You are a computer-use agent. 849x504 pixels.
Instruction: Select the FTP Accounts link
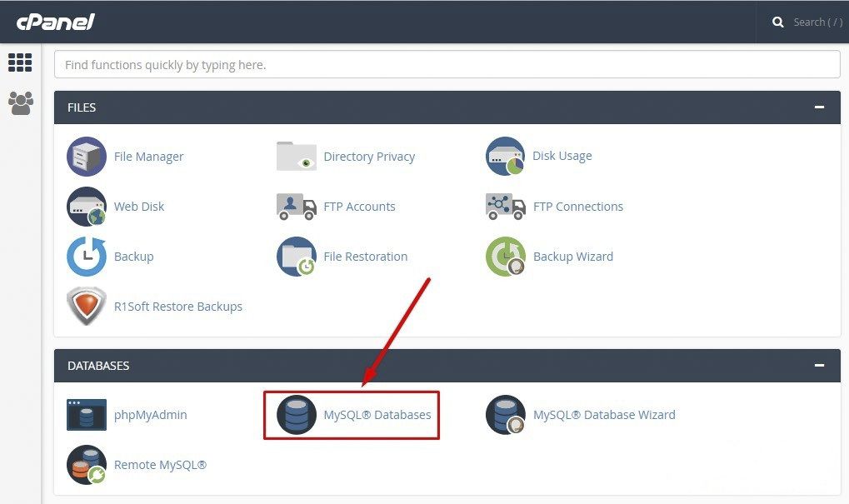click(360, 207)
